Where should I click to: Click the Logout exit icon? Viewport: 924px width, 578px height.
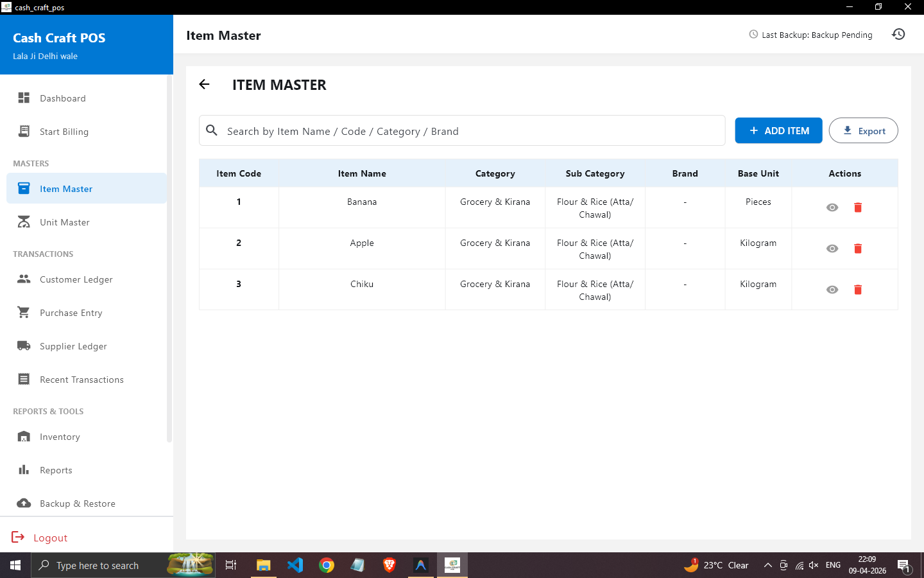point(18,537)
